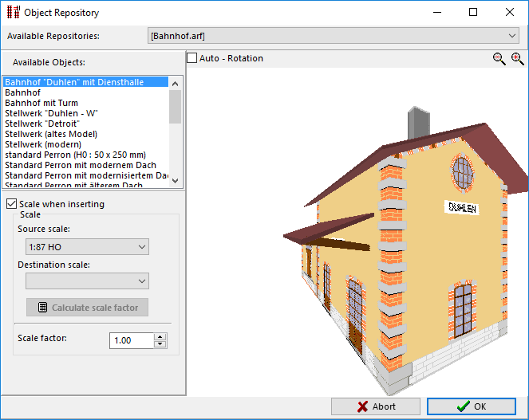
Task: Select the plain "Bahnhof" list entry
Action: pyautogui.click(x=85, y=92)
